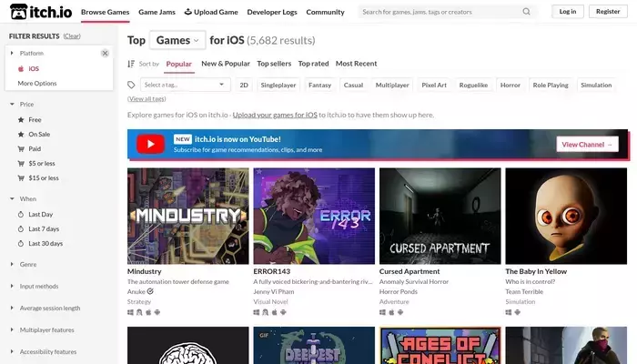Click the Apple iOS platform icon in filters
This screenshot has height=364, width=637.
click(x=21, y=68)
